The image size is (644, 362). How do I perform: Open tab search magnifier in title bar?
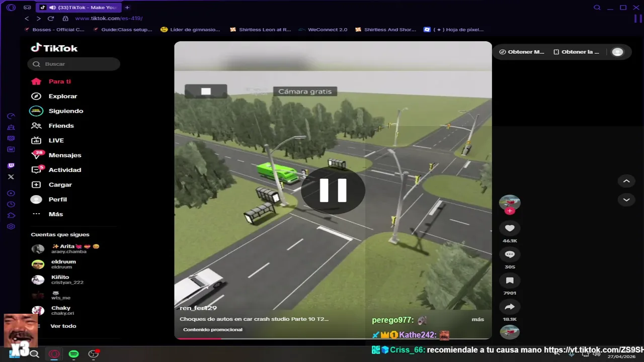point(597,8)
